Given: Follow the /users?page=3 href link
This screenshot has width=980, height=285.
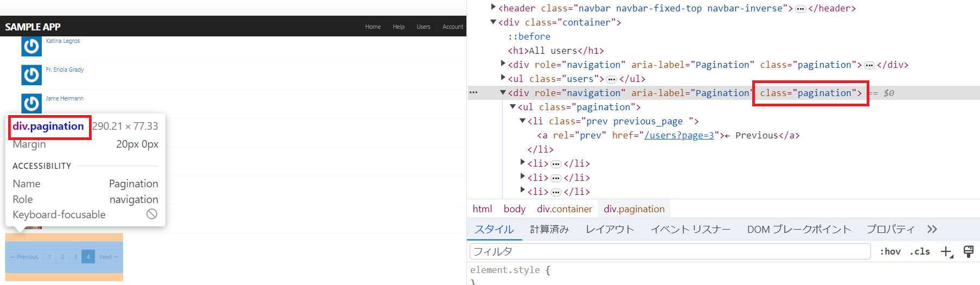Looking at the screenshot, I should coord(679,135).
